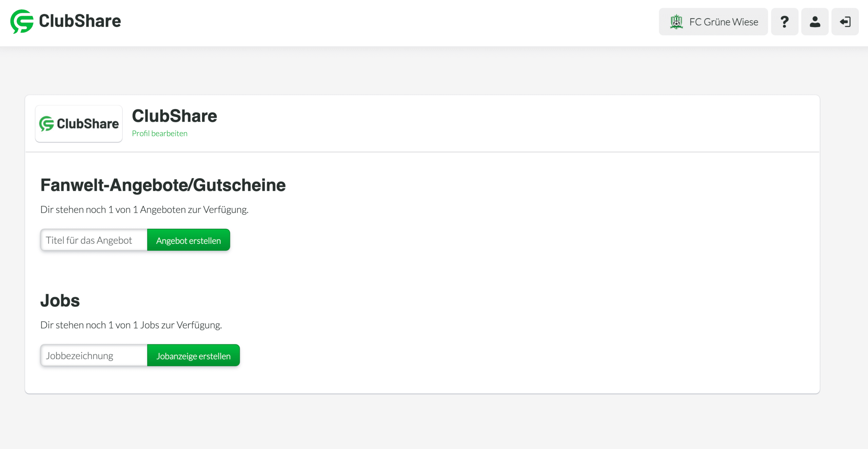Click the Jobs section heading
Viewport: 868px width, 449px height.
click(x=60, y=301)
